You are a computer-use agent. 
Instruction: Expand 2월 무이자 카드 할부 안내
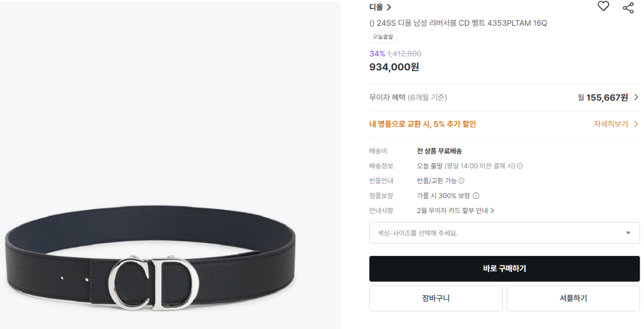pos(456,211)
